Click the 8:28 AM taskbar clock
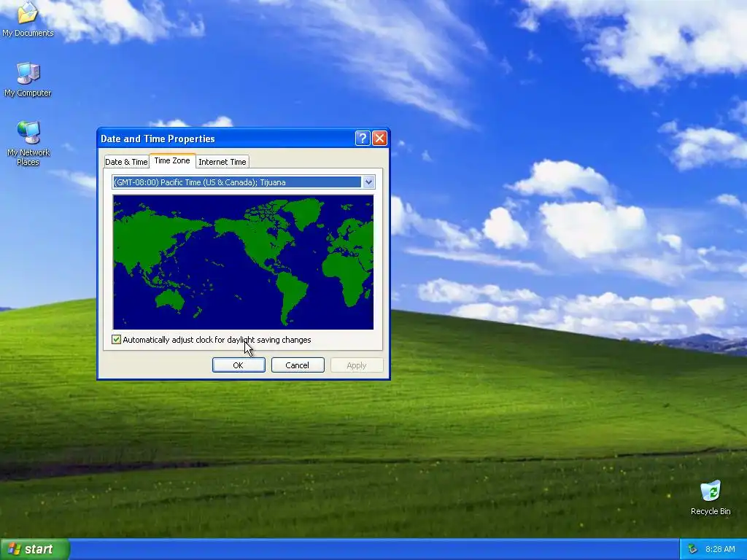Viewport: 747px width, 560px height. [720, 549]
